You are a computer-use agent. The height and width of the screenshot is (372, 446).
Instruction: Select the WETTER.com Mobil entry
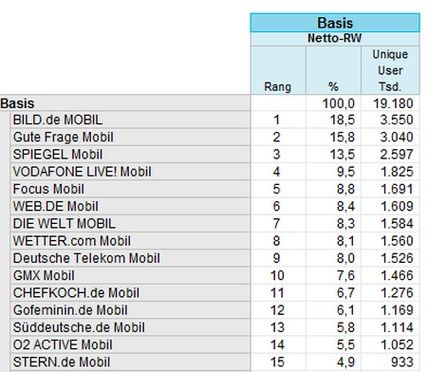point(130,241)
